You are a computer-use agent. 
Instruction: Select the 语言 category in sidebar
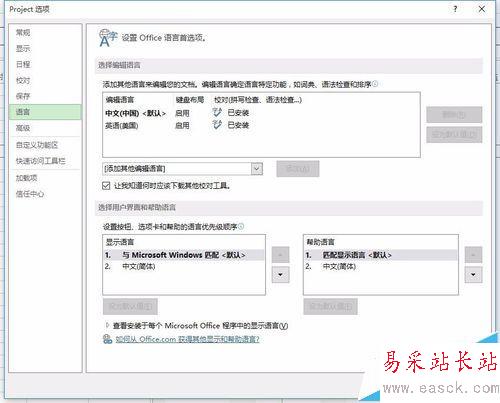pos(45,112)
